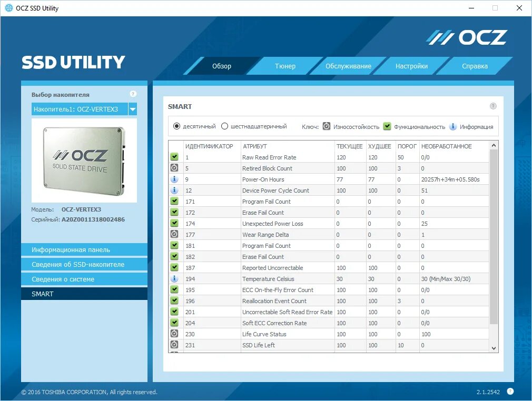Click the info icon for Power-On Hours

(174, 179)
